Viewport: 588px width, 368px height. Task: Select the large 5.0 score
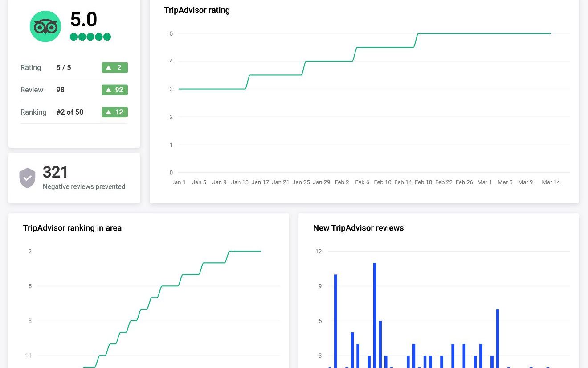point(84,20)
